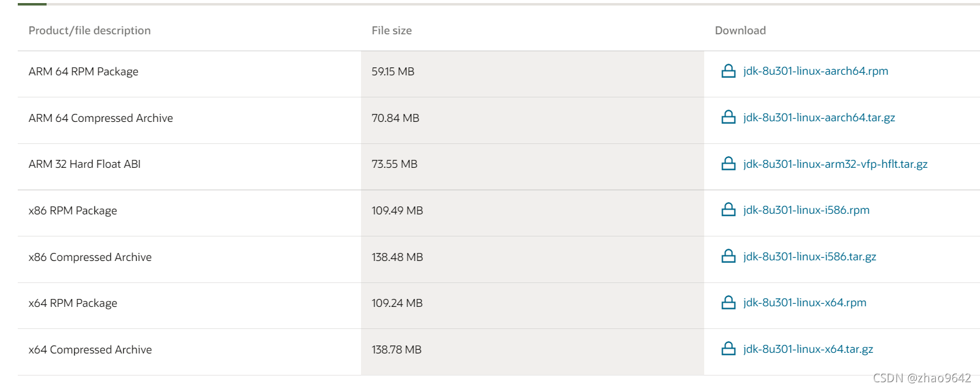The width and height of the screenshot is (980, 389).
Task: Click lock icon beside jdk-8u301-linux-i586.rpm
Action: (x=728, y=210)
